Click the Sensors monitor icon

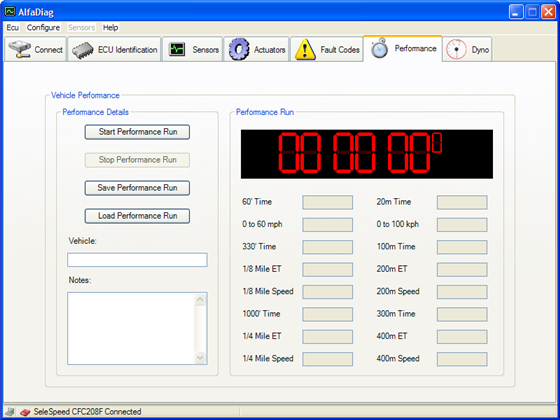(177, 49)
